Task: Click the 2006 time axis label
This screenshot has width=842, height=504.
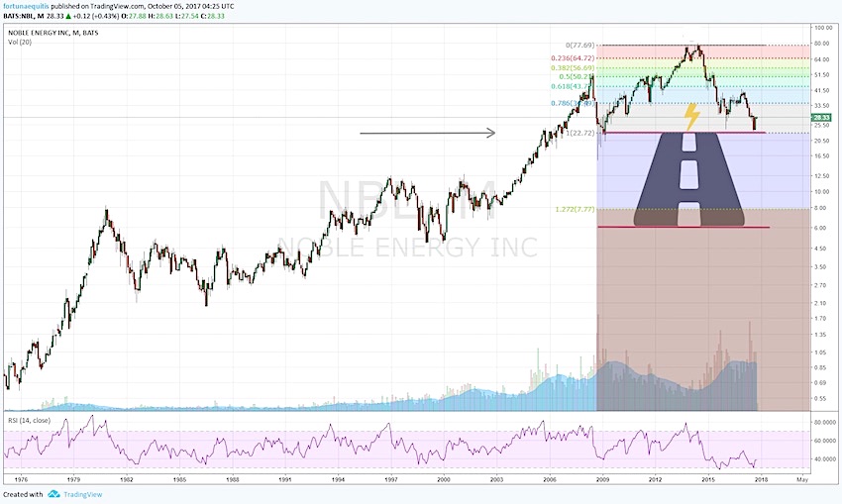Action: [550, 479]
